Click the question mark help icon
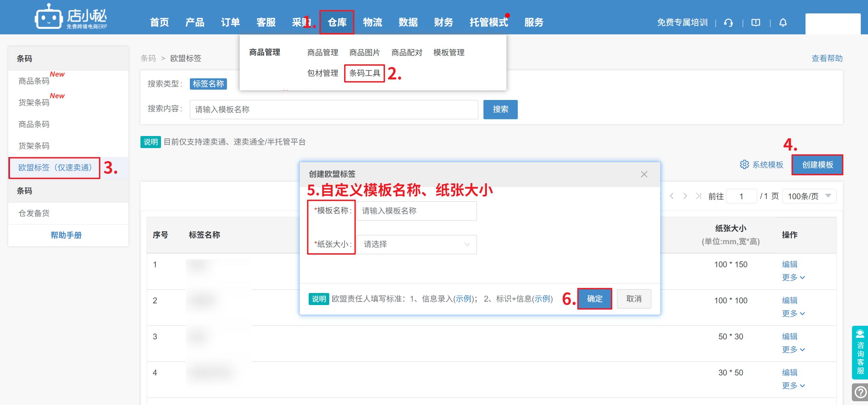Screen dimensions: 868x405 pyautogui.click(x=860, y=392)
